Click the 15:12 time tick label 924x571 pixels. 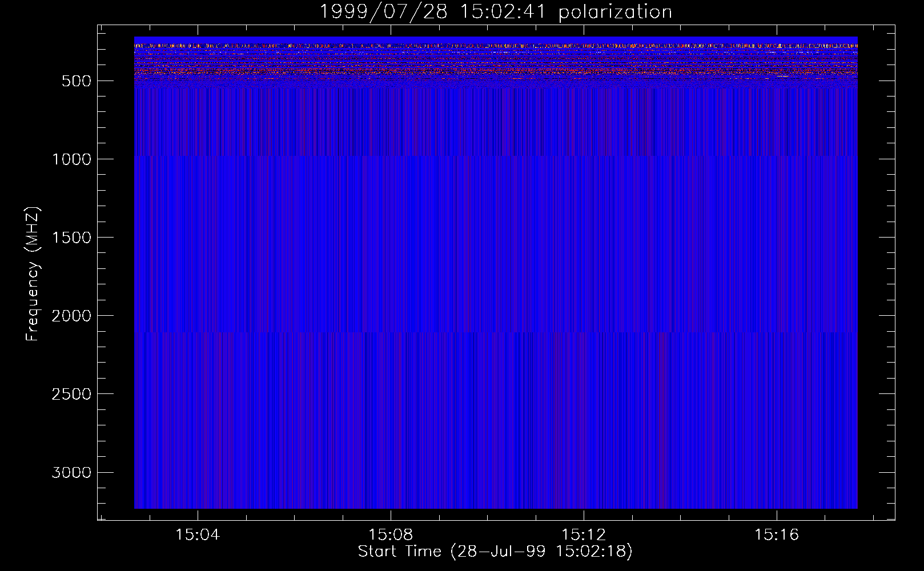point(584,535)
